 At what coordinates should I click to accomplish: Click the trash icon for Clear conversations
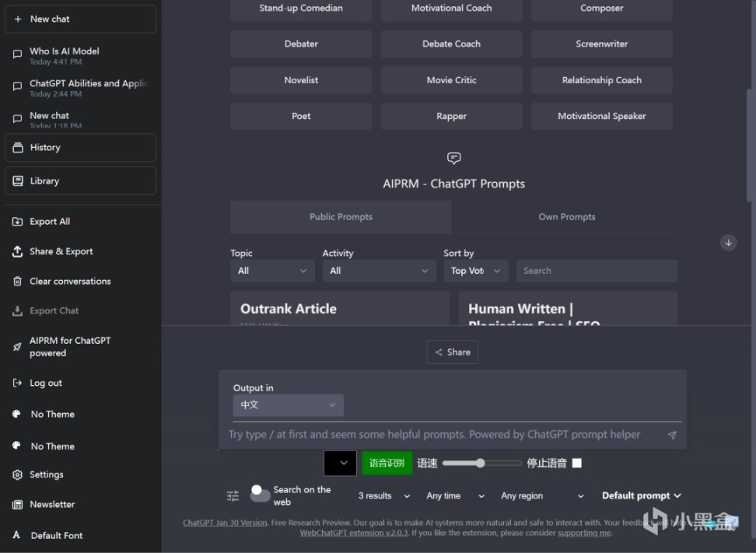point(17,281)
